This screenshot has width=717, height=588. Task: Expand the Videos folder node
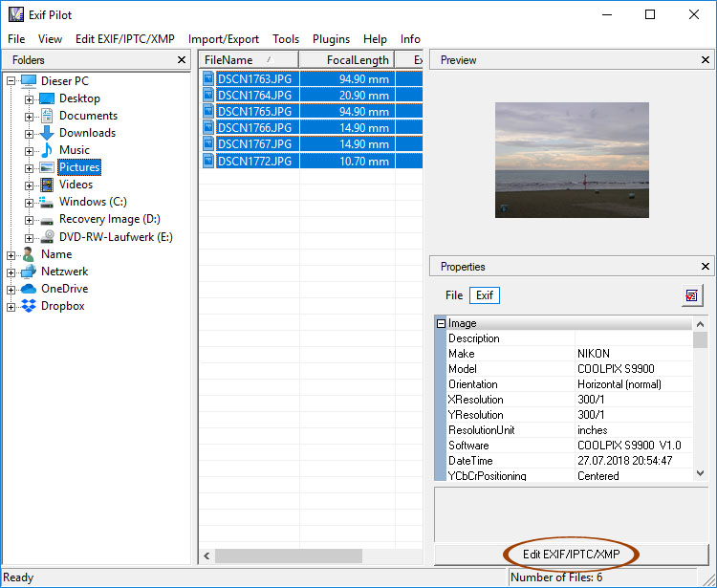tap(29, 185)
